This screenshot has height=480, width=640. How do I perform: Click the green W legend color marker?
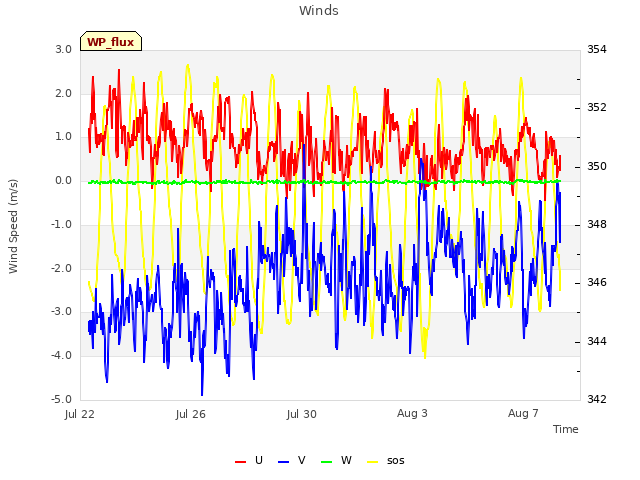[x=327, y=462]
